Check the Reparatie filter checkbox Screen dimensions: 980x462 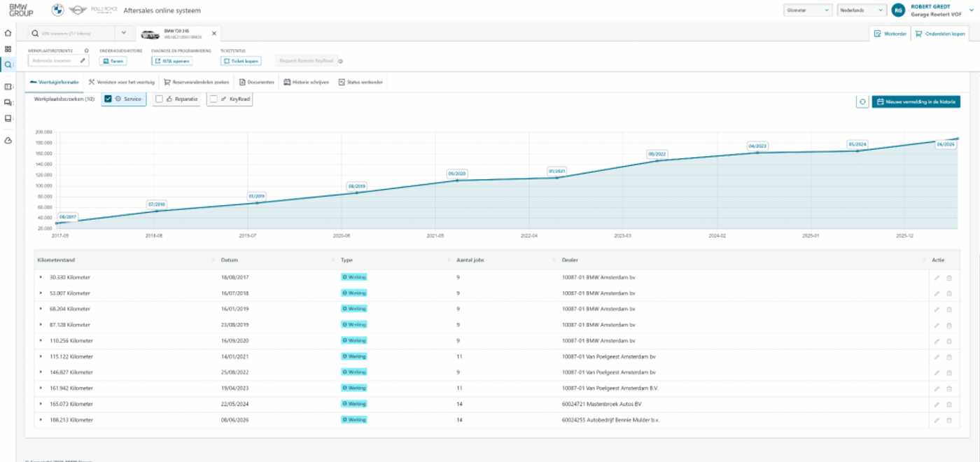(159, 99)
